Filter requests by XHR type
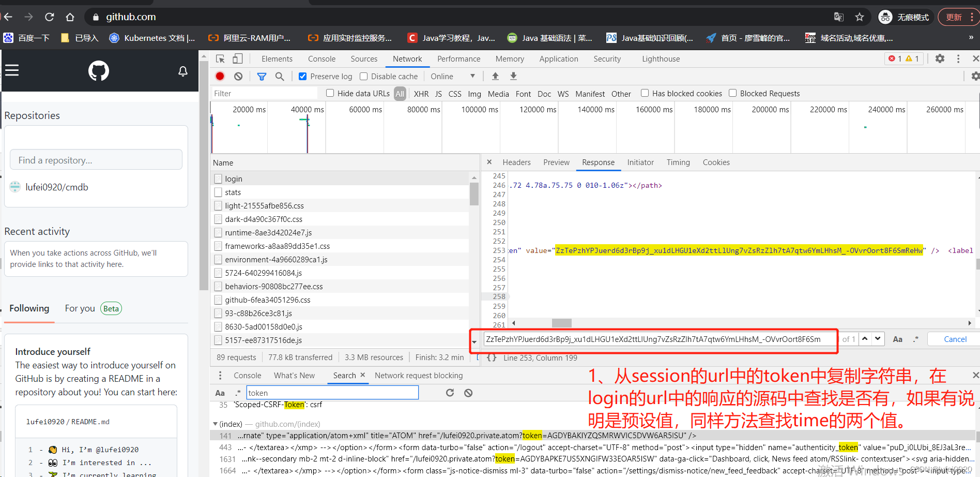Viewport: 980px width, 477px height. [x=421, y=94]
